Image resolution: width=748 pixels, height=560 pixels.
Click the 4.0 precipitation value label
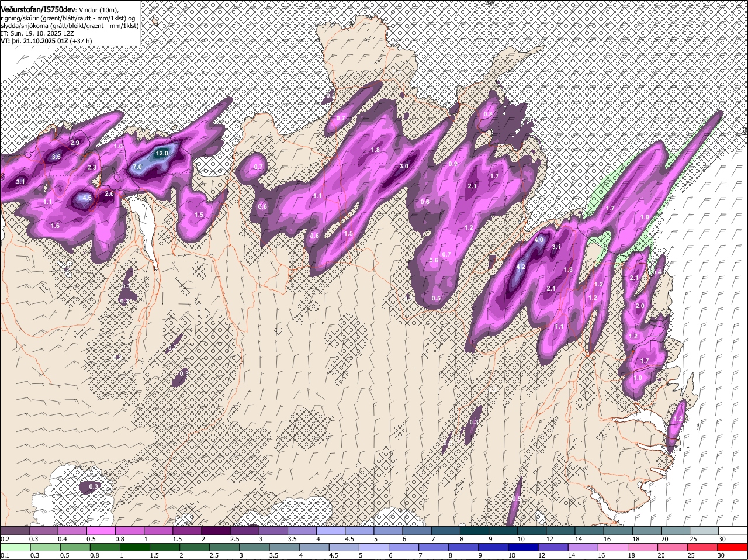pos(539,240)
